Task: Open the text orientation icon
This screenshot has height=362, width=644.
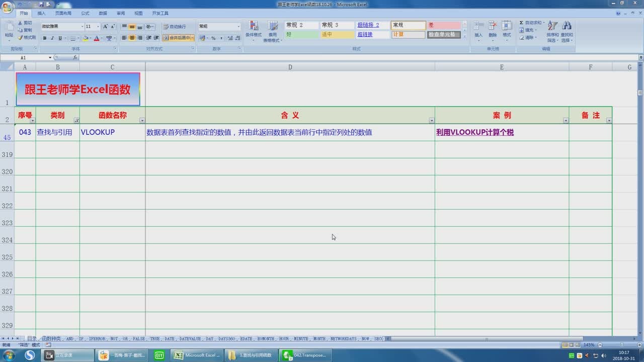Action: 149,26
